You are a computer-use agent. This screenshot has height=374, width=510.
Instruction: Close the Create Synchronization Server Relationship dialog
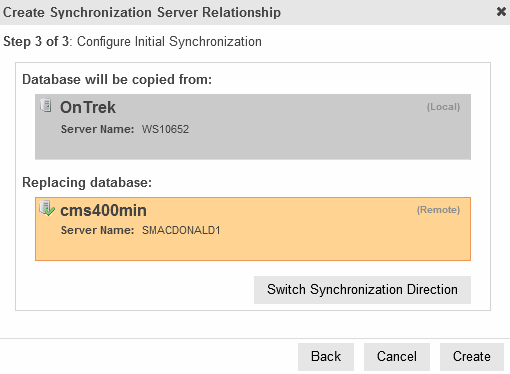pyautogui.click(x=501, y=12)
